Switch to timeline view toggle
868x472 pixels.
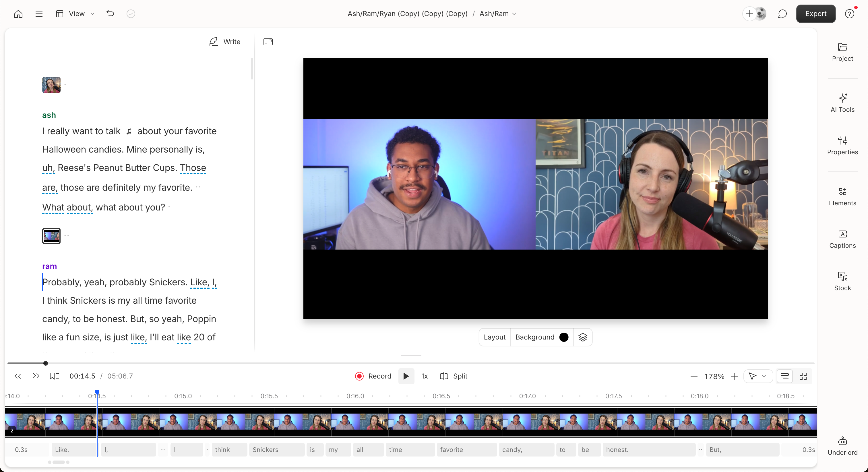click(x=784, y=376)
